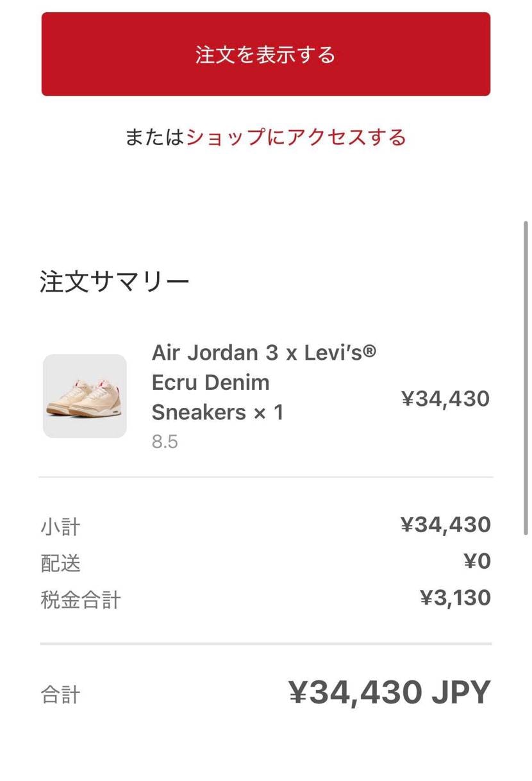Click the 小計 label

click(x=60, y=527)
